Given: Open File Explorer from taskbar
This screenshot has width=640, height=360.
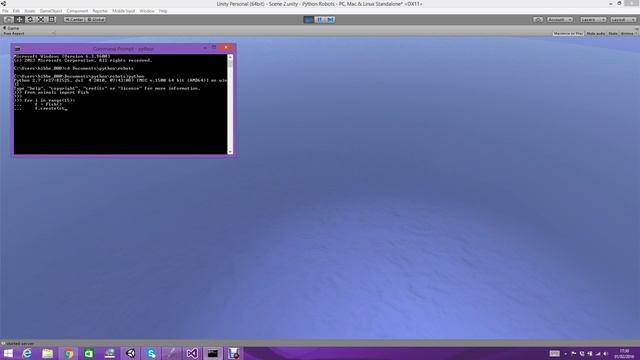Looking at the screenshot, I should point(48,353).
